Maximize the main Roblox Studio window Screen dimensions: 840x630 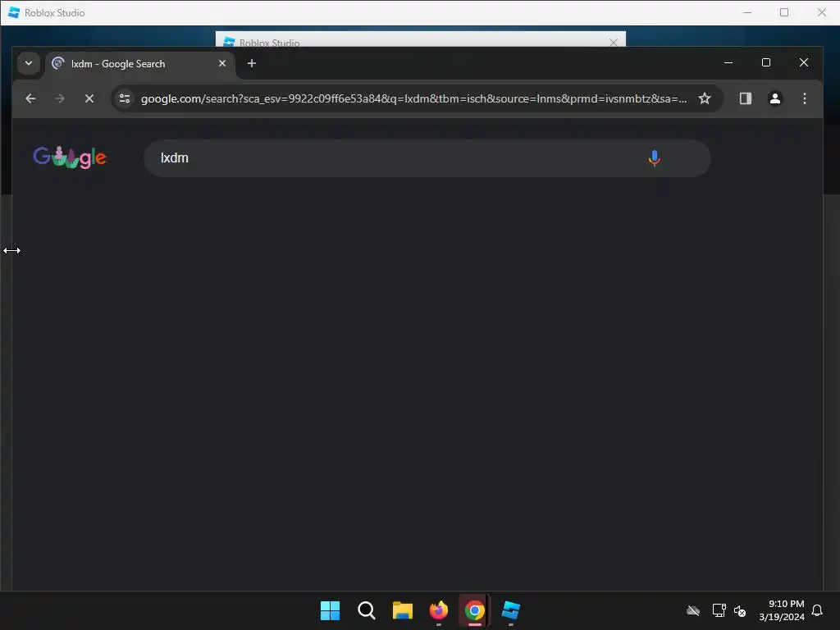(x=784, y=12)
